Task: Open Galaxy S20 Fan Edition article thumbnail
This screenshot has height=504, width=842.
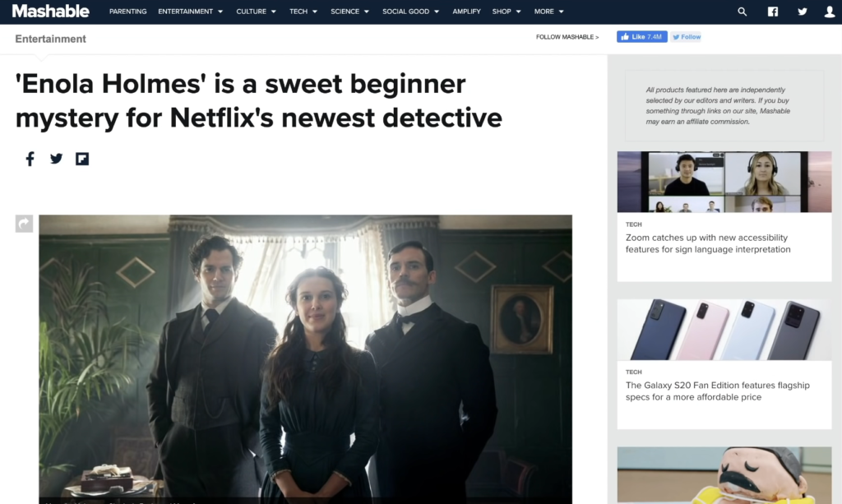Action: (724, 330)
